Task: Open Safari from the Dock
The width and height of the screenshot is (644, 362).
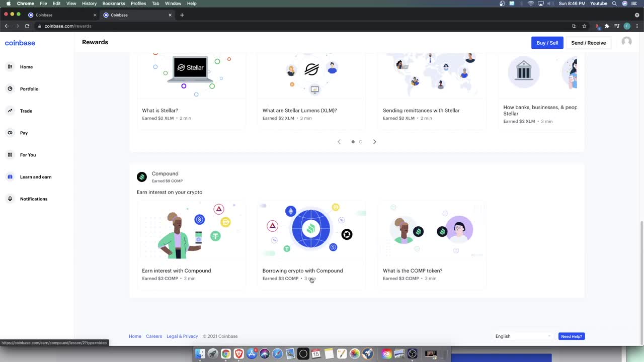Action: click(x=277, y=354)
